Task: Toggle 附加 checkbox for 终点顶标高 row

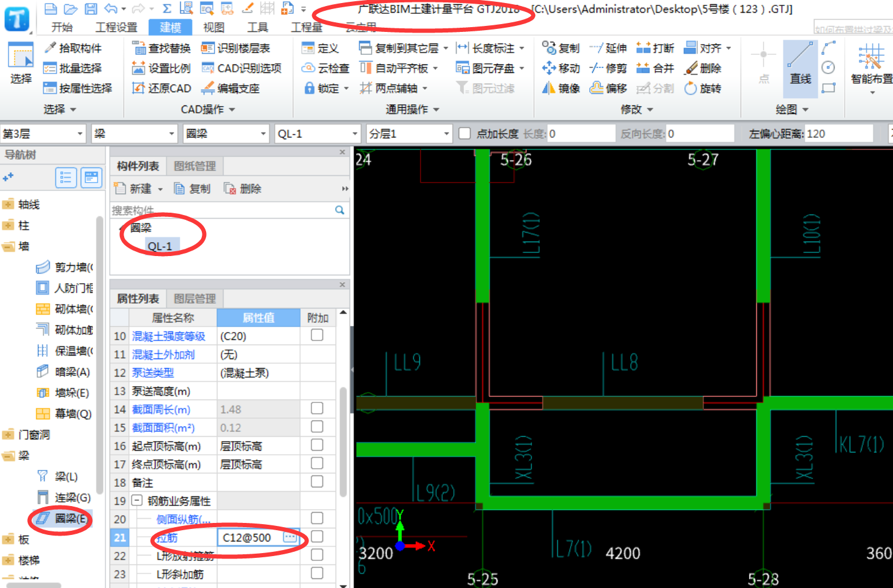Action: [x=317, y=463]
